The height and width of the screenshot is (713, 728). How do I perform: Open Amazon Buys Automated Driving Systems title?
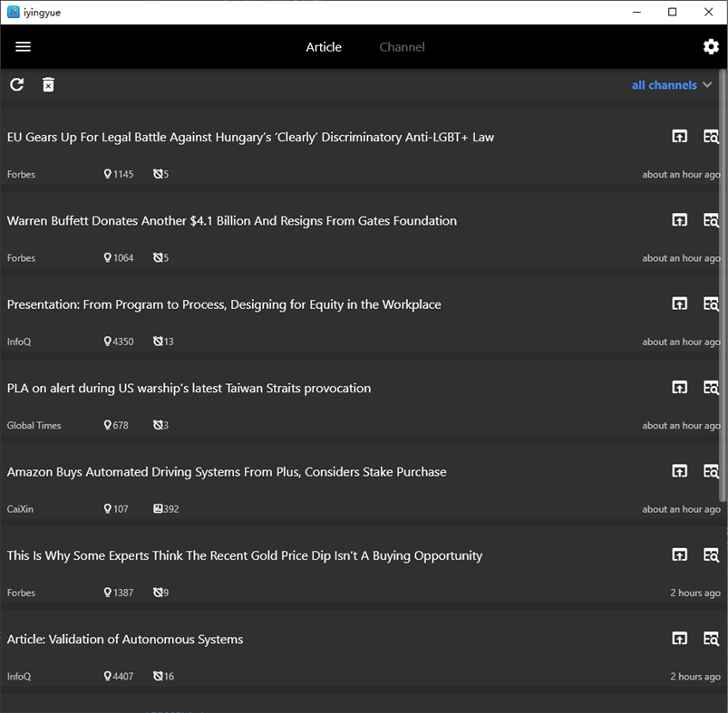tap(227, 472)
